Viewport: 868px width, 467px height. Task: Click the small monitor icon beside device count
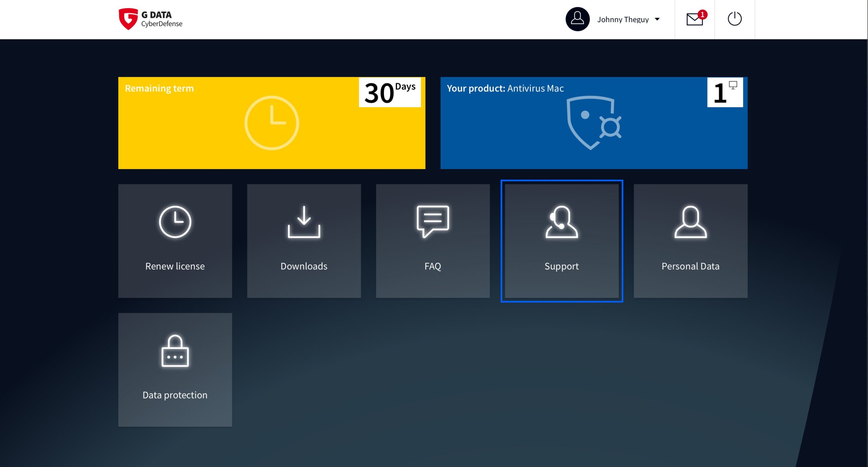(x=733, y=85)
